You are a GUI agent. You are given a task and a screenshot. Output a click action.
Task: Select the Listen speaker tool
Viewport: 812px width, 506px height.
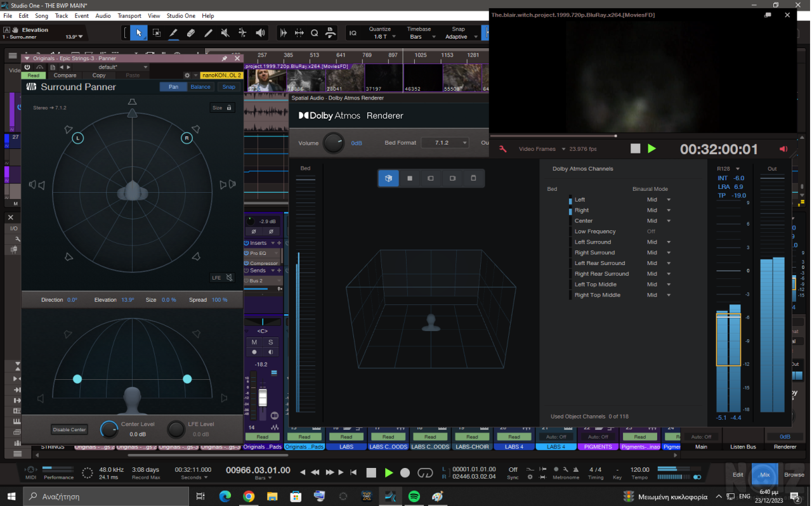[260, 33]
